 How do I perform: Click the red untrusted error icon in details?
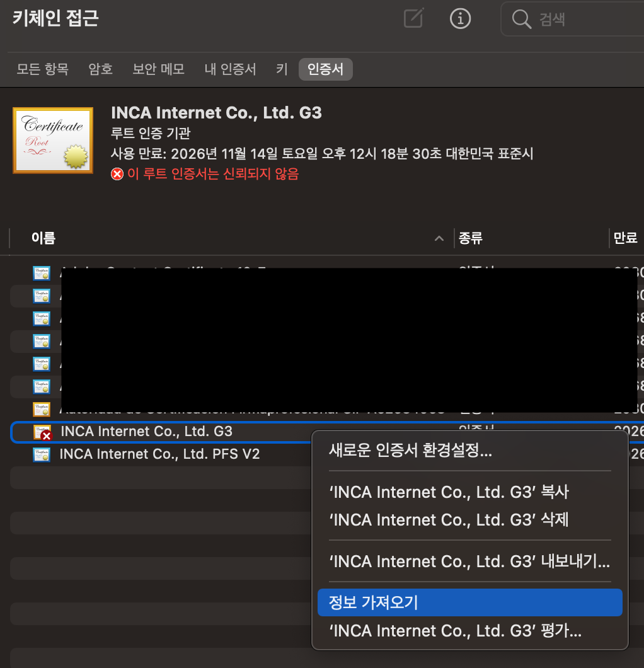[117, 174]
